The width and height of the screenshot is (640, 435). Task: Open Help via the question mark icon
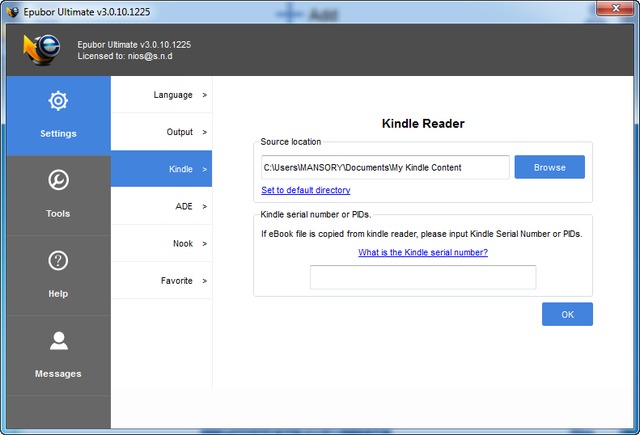pos(57,261)
